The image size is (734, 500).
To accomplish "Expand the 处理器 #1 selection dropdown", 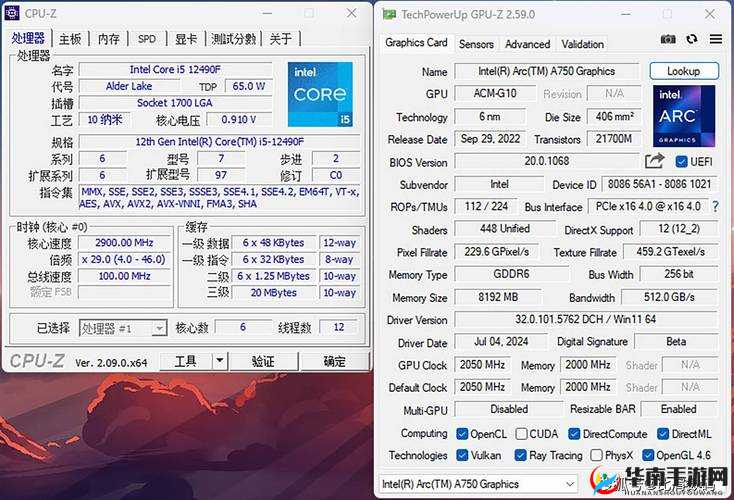I will click(159, 328).
